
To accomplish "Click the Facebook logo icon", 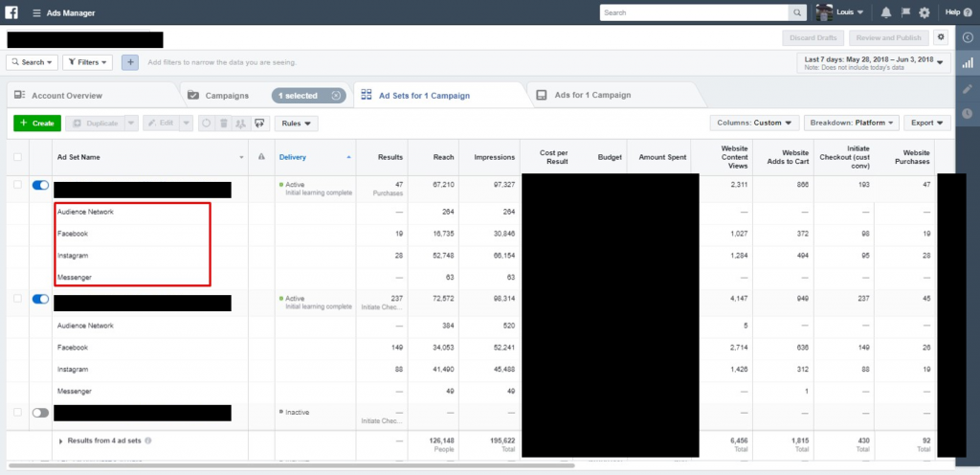I will click(x=11, y=11).
